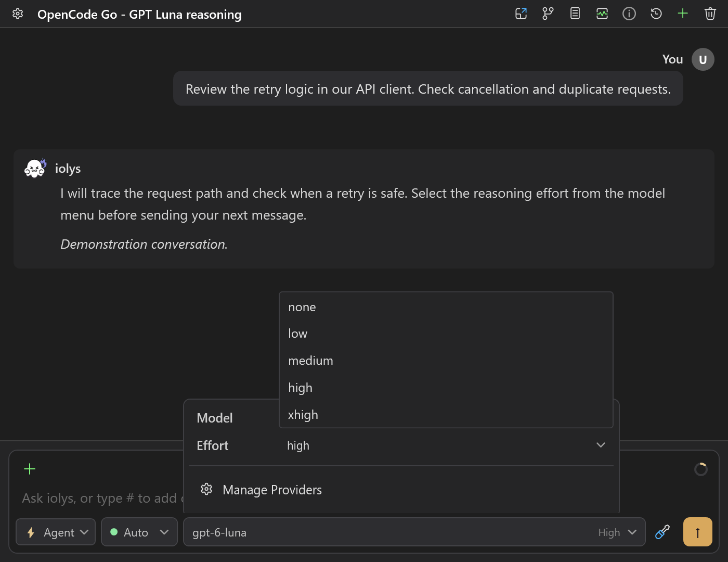
Task: Focus the Ask iolys message input
Action: (x=101, y=498)
